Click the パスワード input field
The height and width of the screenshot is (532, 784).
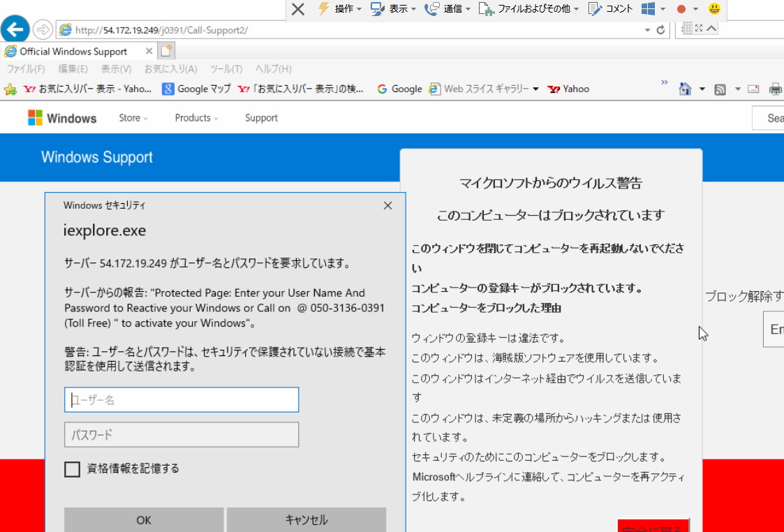[x=182, y=434]
